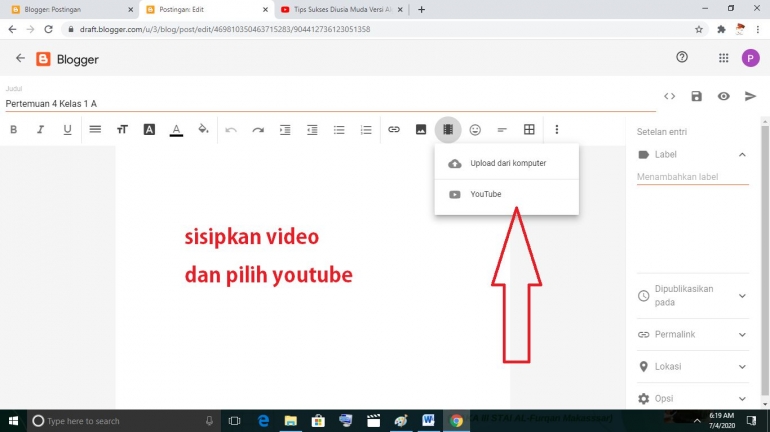Publish post with the send arrow icon
This screenshot has height=432, width=770.
tap(750, 96)
